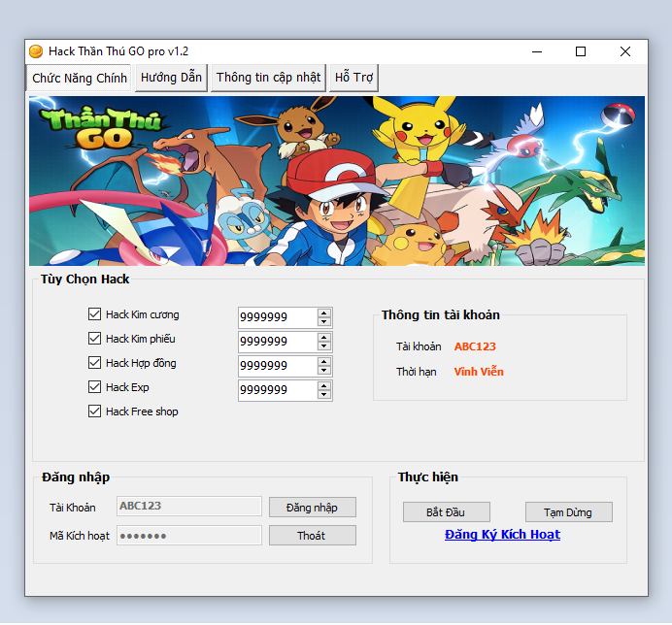Switch to the Hướng Dẫn tab
The image size is (672, 625).
click(171, 78)
